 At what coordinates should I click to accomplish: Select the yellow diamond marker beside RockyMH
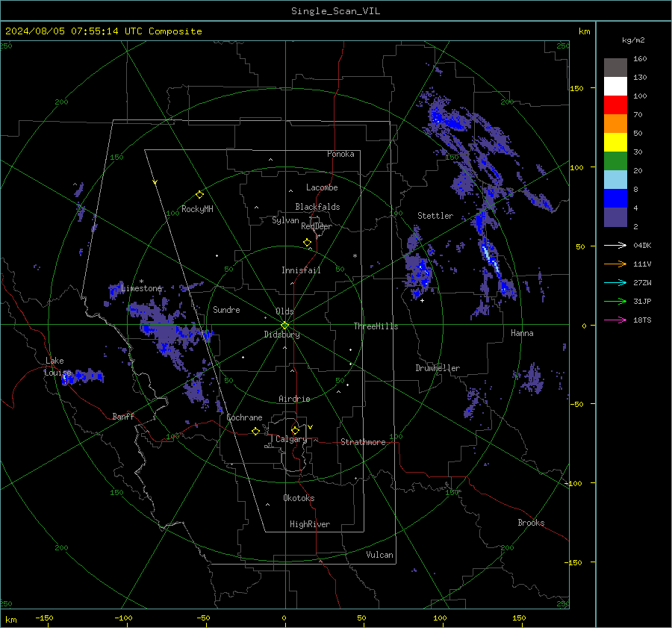tap(199, 195)
